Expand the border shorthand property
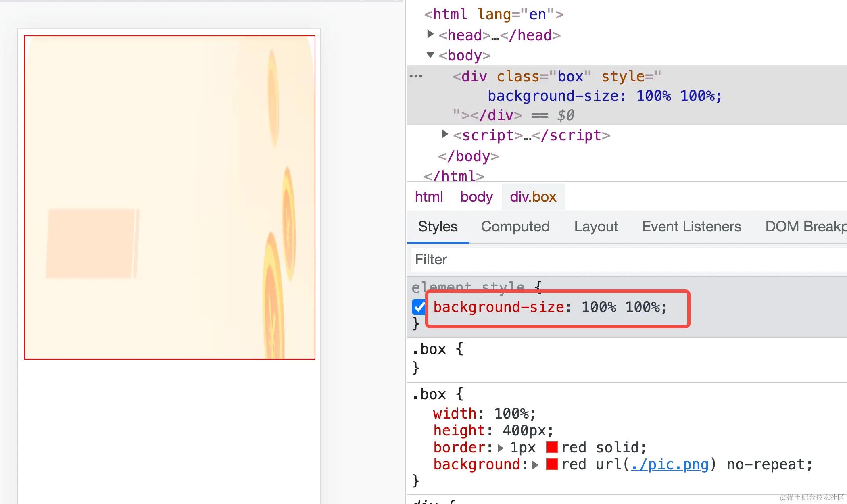This screenshot has height=504, width=847. coord(501,448)
